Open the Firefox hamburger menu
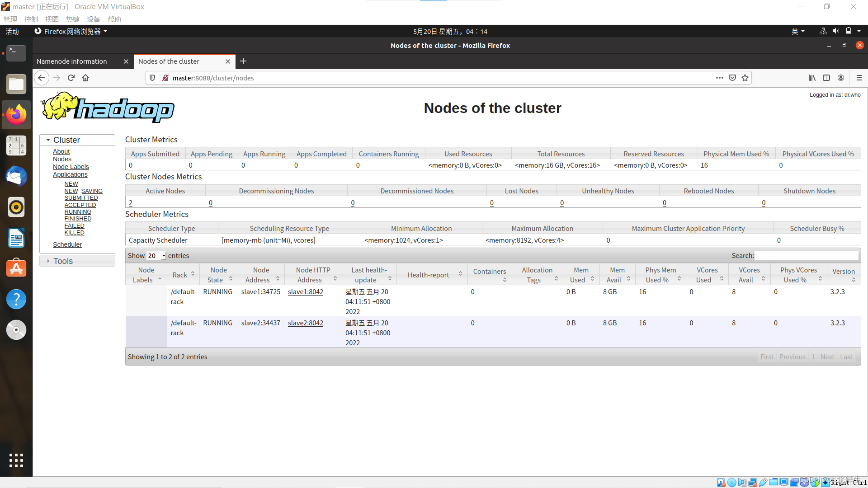The image size is (868, 488). 859,78
